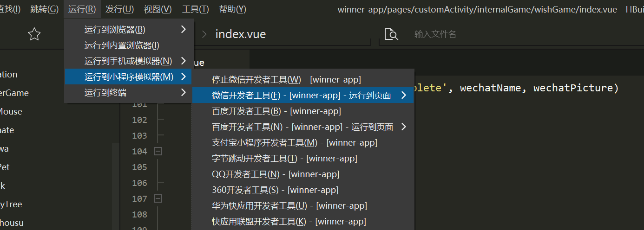Select the Pet tree item

click(x=5, y=167)
